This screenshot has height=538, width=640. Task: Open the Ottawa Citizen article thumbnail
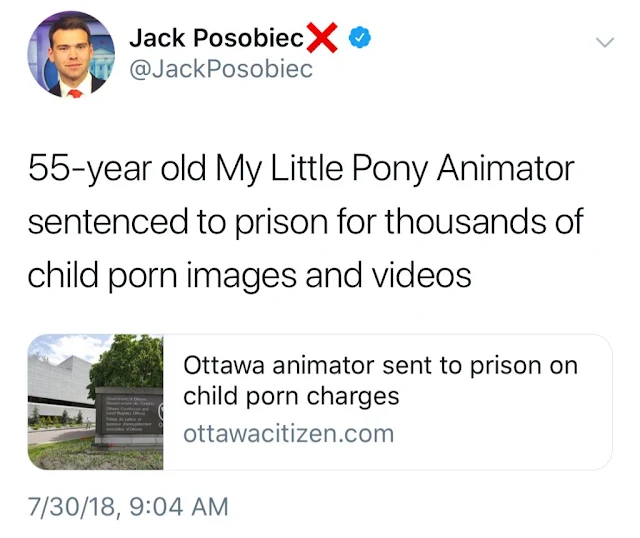point(96,402)
